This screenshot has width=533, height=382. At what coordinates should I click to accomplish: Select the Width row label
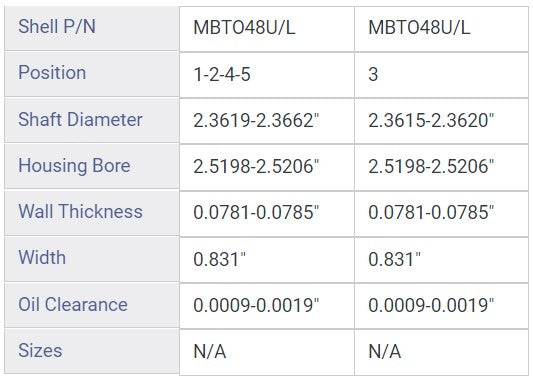click(x=92, y=259)
